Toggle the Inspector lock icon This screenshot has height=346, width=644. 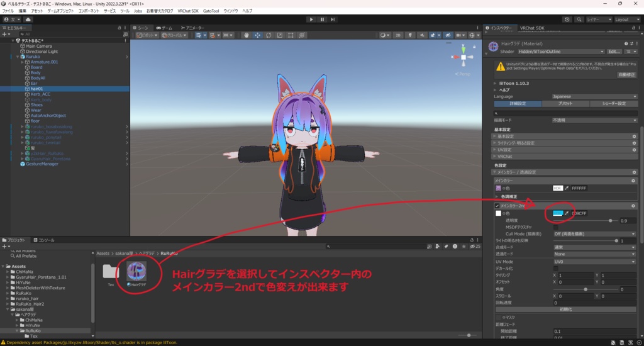633,28
